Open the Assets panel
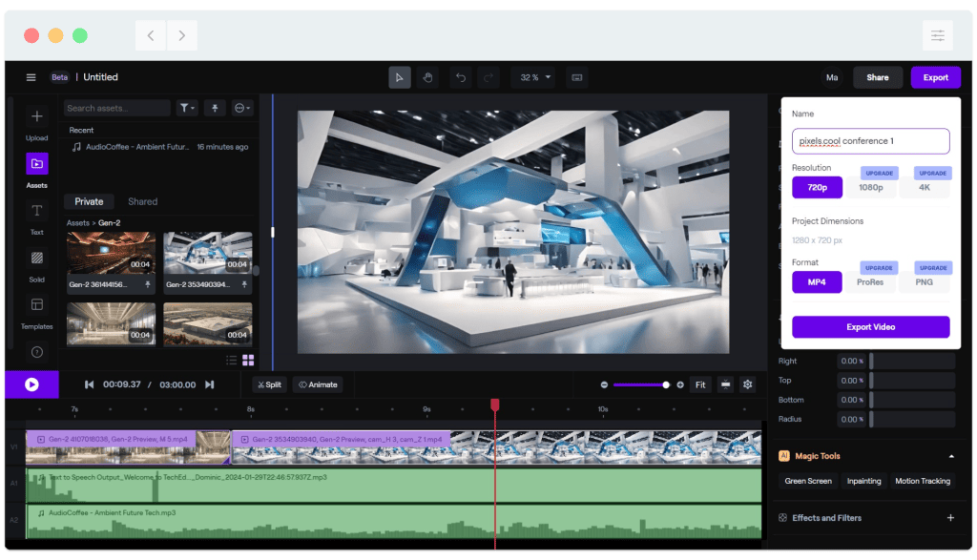Viewport: 977px width, 560px height. click(x=36, y=164)
